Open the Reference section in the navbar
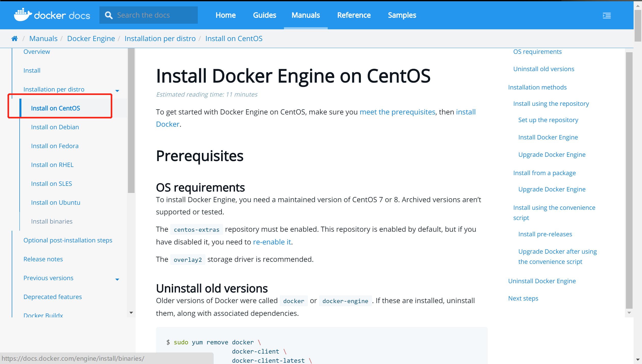The image size is (642, 364). 354,15
